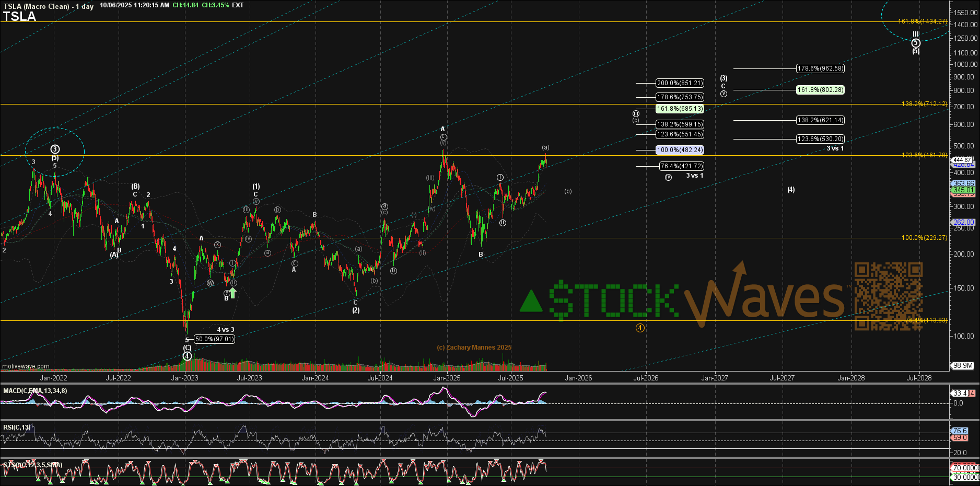Click the green triangle in StockWaves logo
The height and width of the screenshot is (486, 980).
pyautogui.click(x=531, y=302)
